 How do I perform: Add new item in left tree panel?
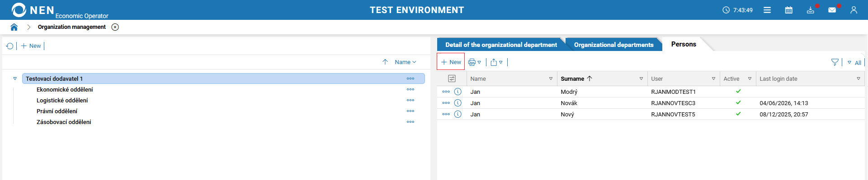31,46
